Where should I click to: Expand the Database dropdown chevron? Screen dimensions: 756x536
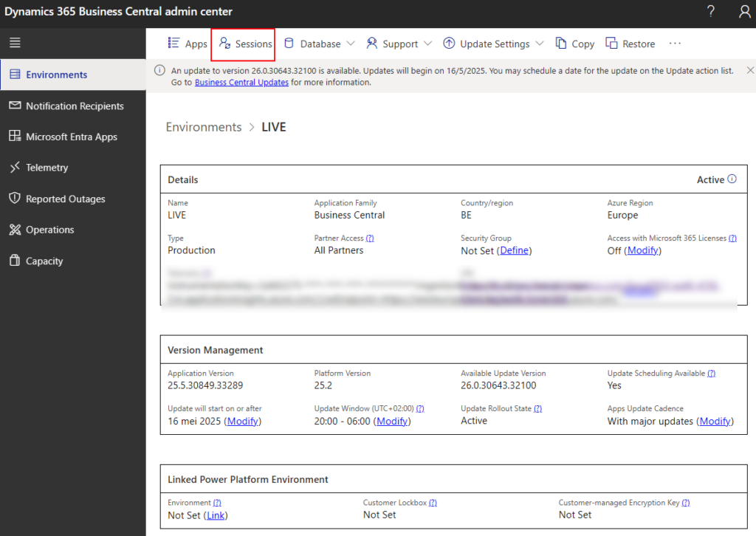click(351, 44)
